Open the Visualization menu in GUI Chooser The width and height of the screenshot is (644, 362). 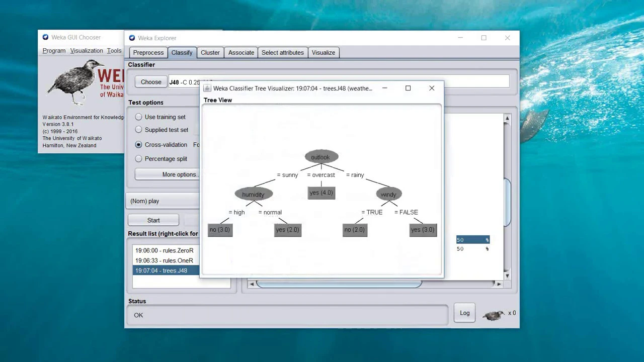87,51
